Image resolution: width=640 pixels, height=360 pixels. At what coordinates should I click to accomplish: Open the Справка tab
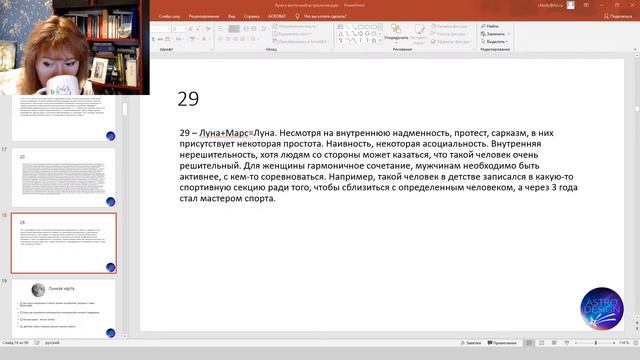tap(251, 16)
